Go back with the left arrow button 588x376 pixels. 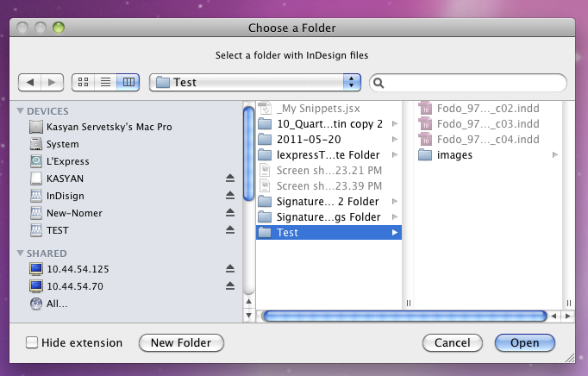(x=30, y=82)
